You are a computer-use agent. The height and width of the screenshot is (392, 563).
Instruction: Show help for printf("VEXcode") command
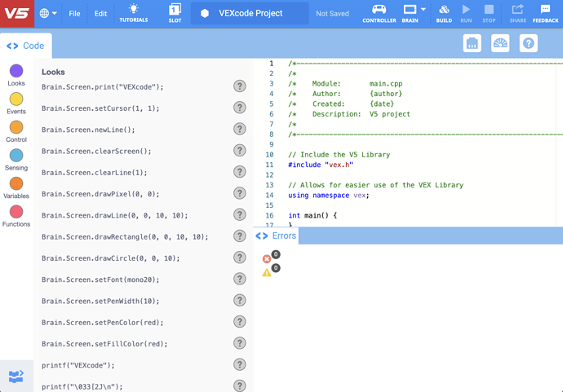pos(240,364)
